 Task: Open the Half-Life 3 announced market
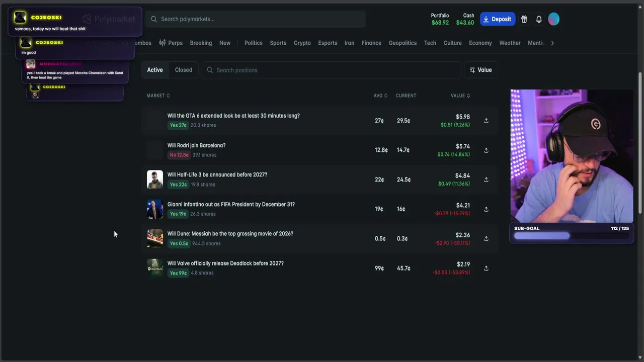(217, 174)
